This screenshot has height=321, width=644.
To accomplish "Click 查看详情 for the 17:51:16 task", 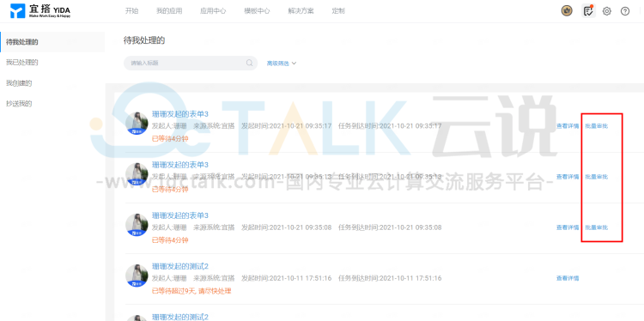I will coord(568,278).
